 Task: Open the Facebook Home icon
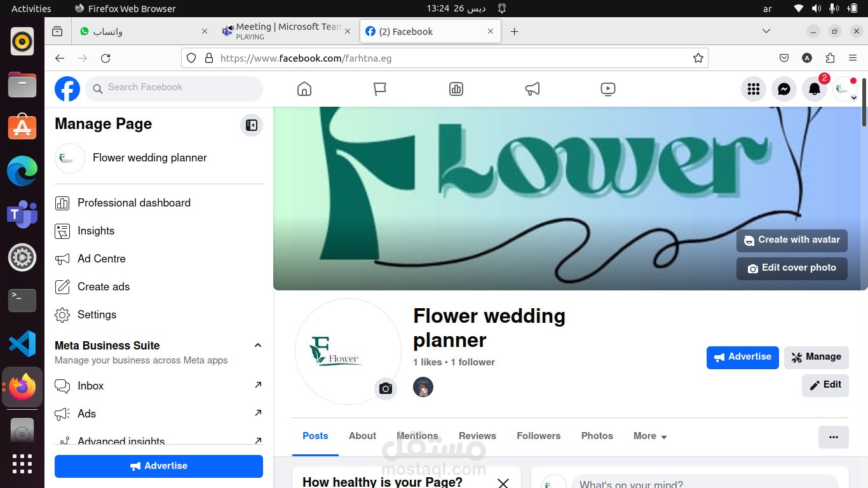point(304,89)
